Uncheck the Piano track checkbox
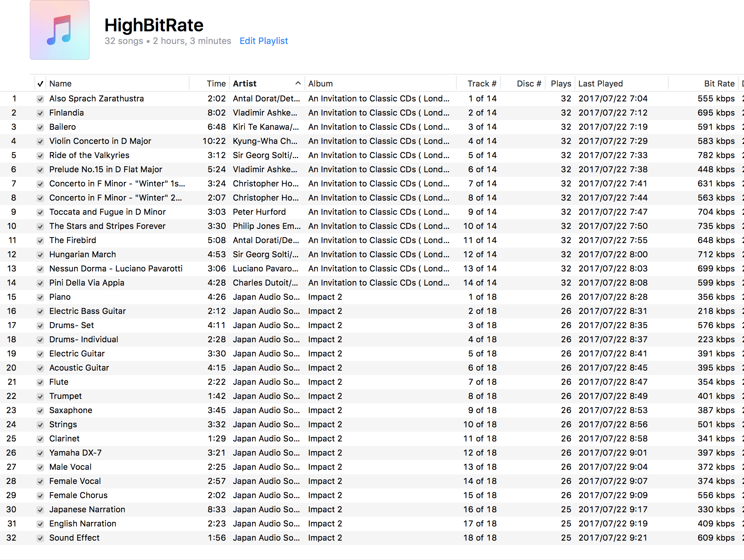744x560 pixels. (40, 298)
